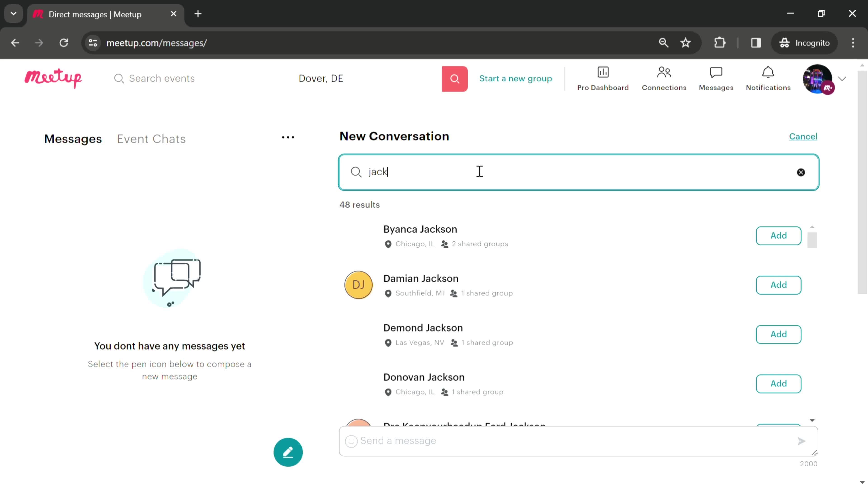This screenshot has height=488, width=868.
Task: Click Add button for Byanca Jackson
Action: (x=778, y=235)
